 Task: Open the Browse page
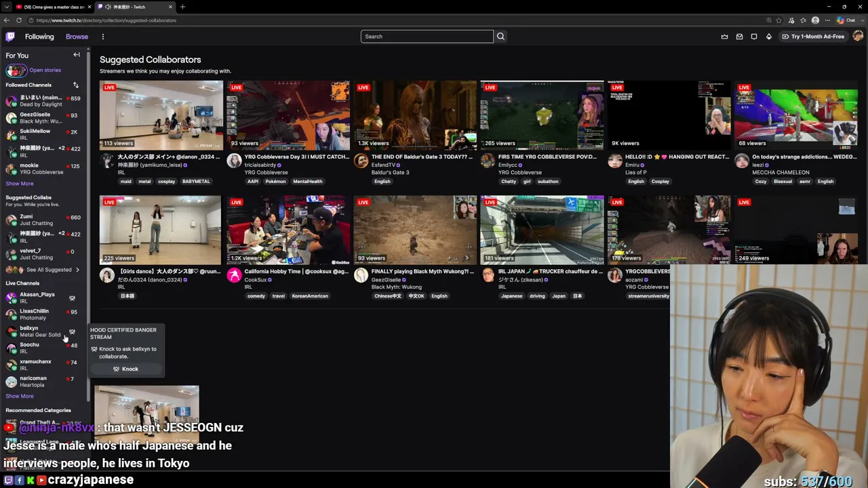(77, 37)
